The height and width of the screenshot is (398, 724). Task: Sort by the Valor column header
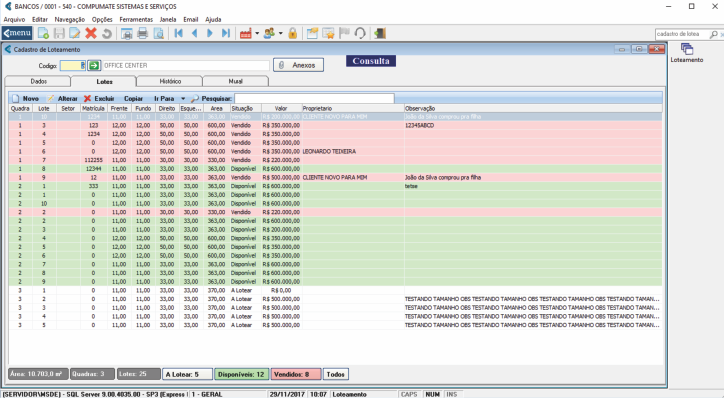tap(281, 108)
